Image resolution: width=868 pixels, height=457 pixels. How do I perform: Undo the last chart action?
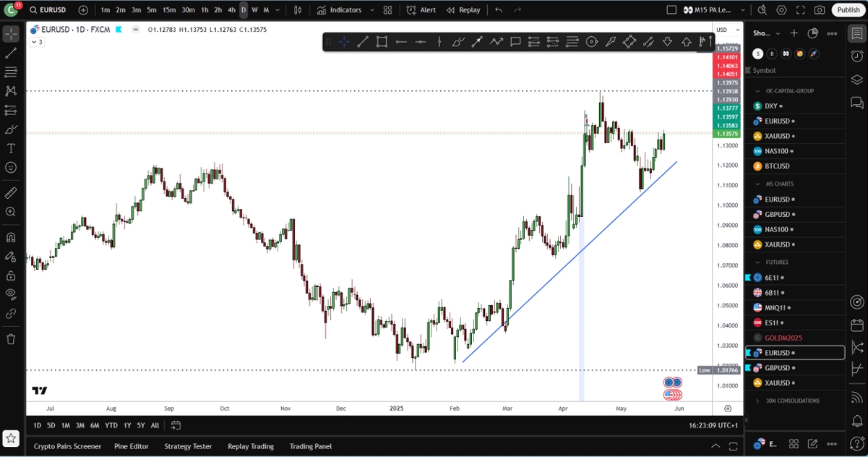click(499, 10)
